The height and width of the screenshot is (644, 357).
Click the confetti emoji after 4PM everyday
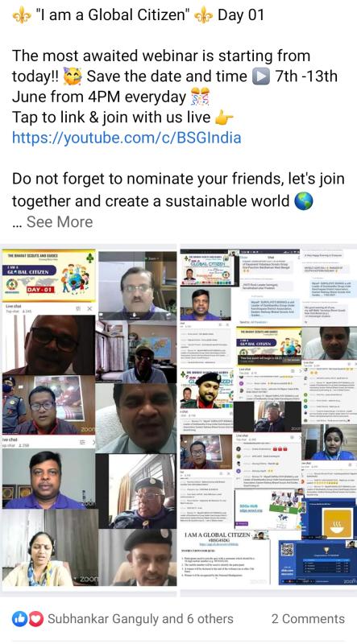click(x=201, y=97)
